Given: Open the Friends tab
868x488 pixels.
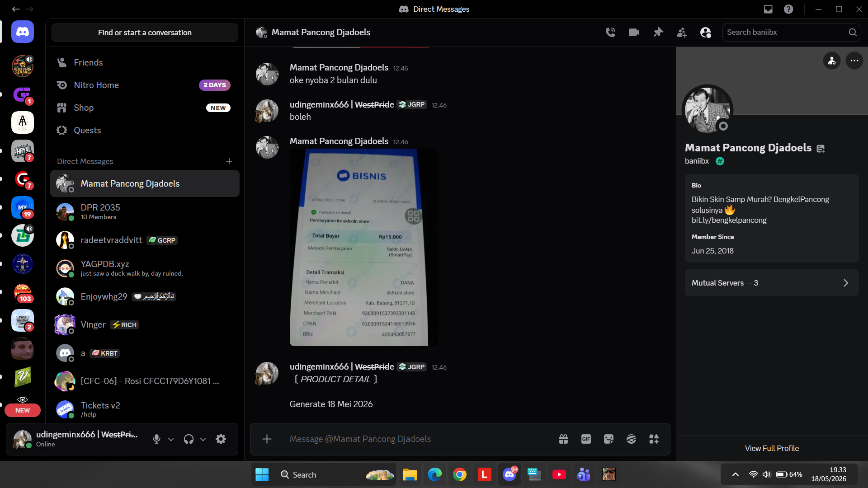Looking at the screenshot, I should (145, 62).
